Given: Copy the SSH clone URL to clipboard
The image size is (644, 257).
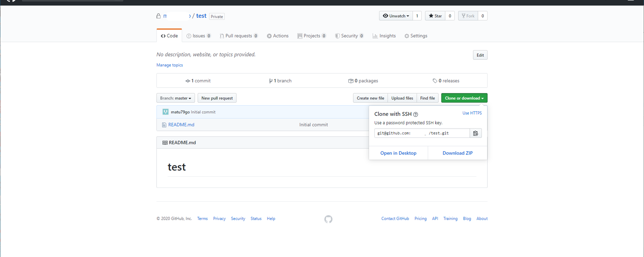Looking at the screenshot, I should (x=475, y=133).
